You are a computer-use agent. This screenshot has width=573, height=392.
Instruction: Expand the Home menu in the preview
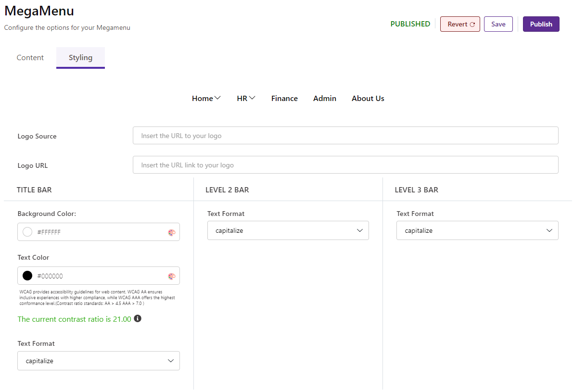[206, 98]
